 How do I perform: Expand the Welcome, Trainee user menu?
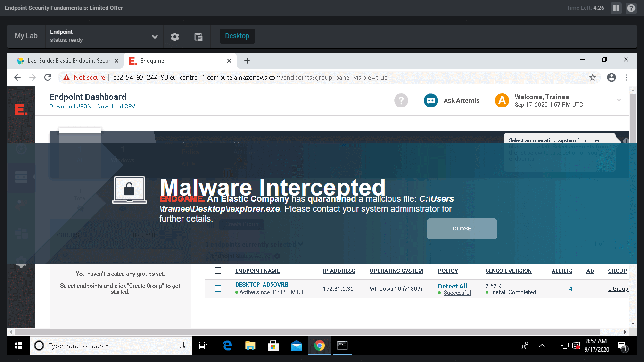tap(619, 100)
